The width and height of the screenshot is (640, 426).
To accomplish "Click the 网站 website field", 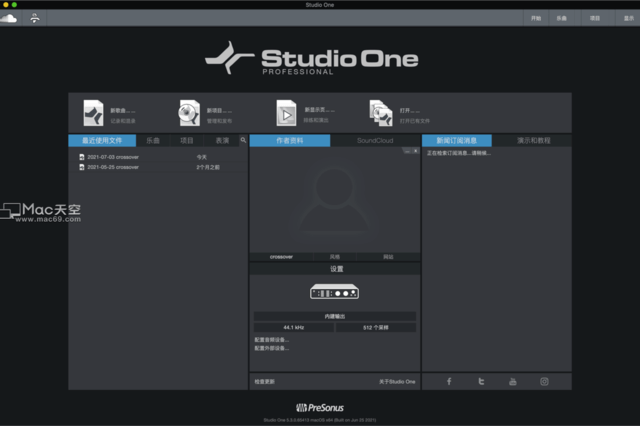I will point(388,257).
